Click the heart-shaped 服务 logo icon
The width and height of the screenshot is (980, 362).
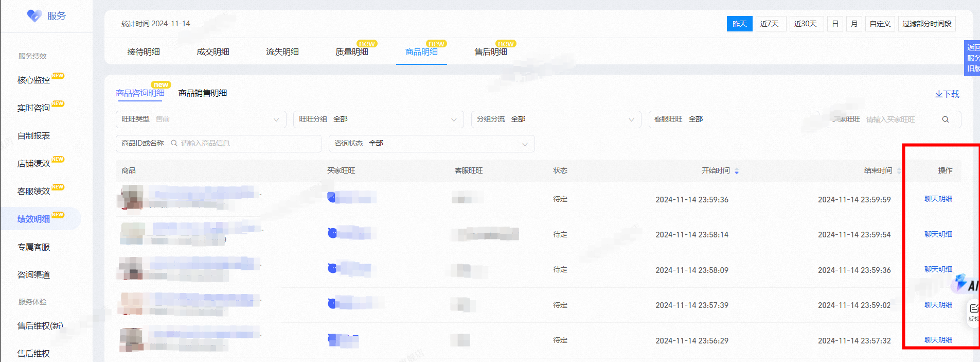[x=34, y=16]
